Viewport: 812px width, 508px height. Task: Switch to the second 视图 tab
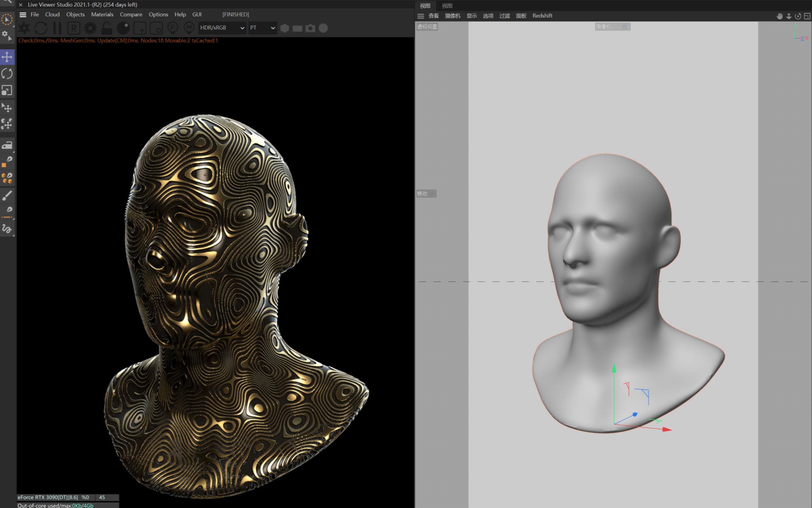tap(447, 6)
